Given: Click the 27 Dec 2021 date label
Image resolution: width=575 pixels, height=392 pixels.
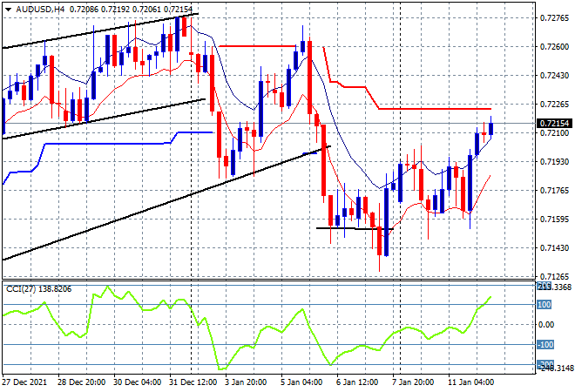Looking at the screenshot, I should (24, 382).
